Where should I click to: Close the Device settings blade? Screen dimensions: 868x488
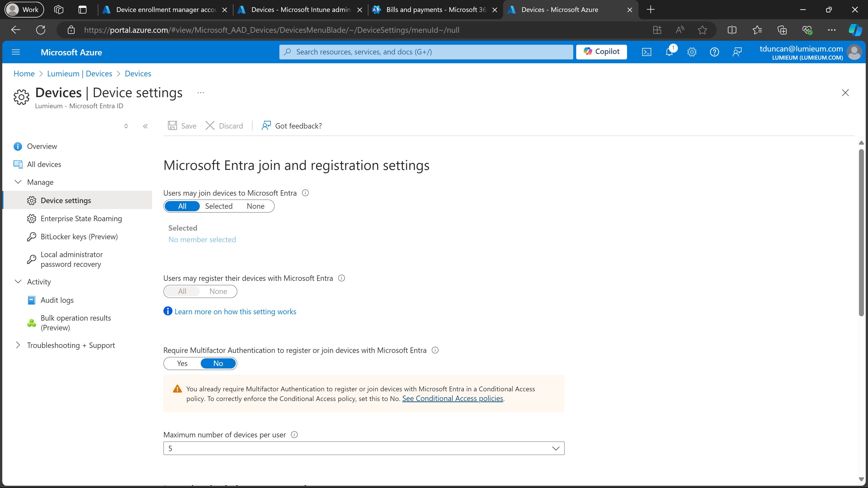(x=845, y=93)
